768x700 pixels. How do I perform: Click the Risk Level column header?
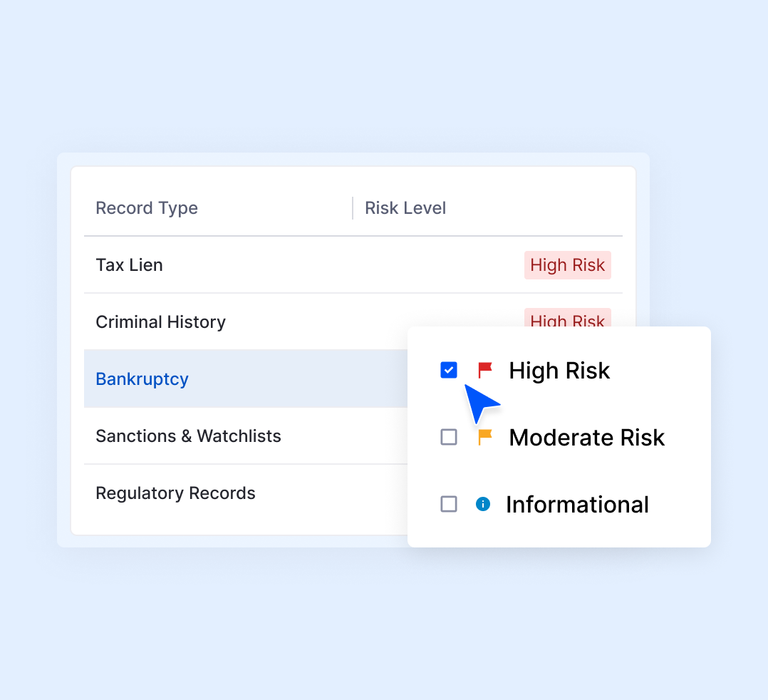[405, 207]
